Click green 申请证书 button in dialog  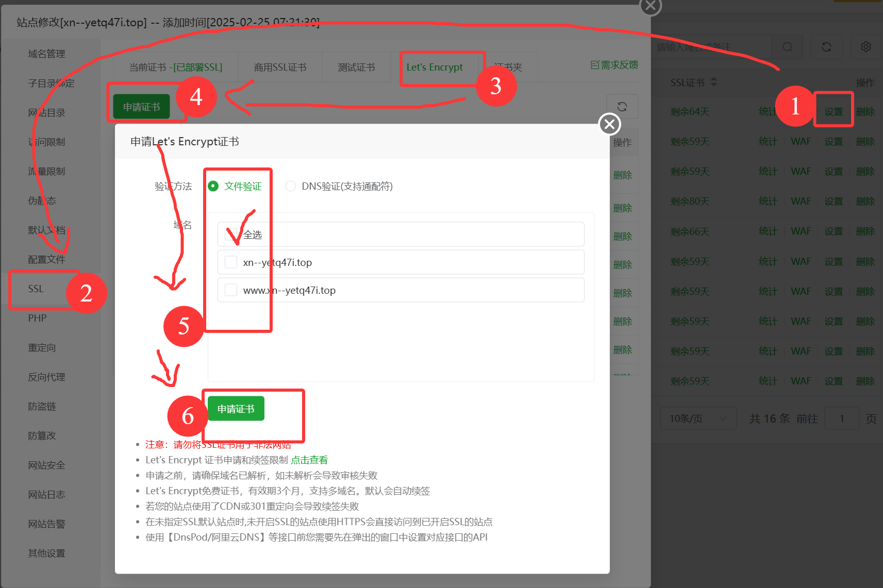(236, 409)
